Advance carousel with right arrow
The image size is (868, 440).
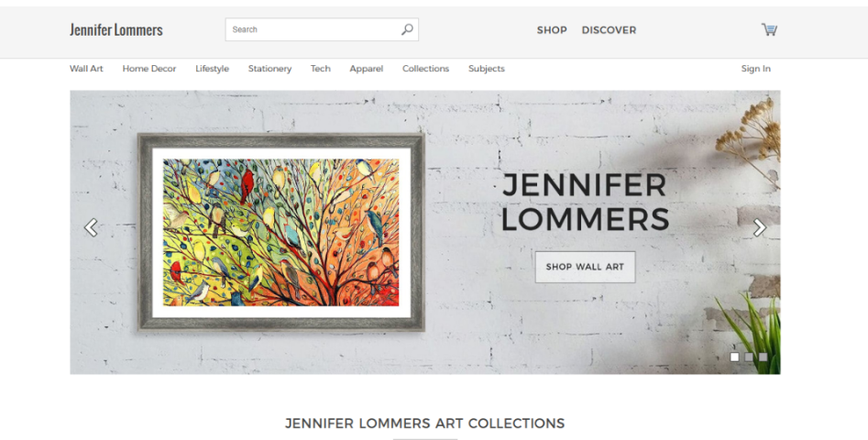(760, 227)
